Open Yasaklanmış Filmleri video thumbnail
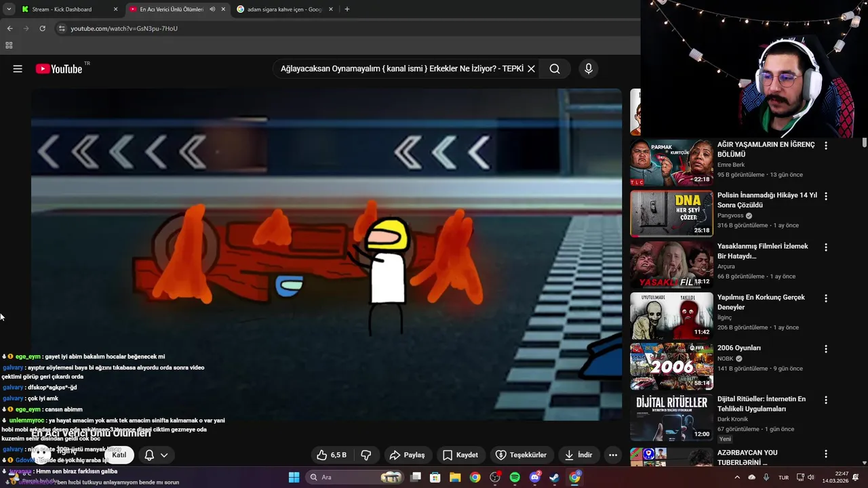This screenshot has height=488, width=868. point(671,264)
